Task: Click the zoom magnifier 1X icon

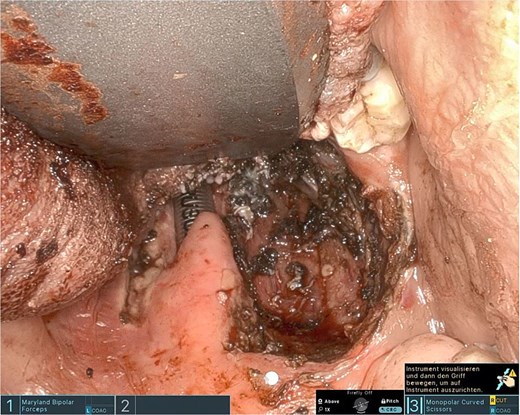Action: pos(320,409)
